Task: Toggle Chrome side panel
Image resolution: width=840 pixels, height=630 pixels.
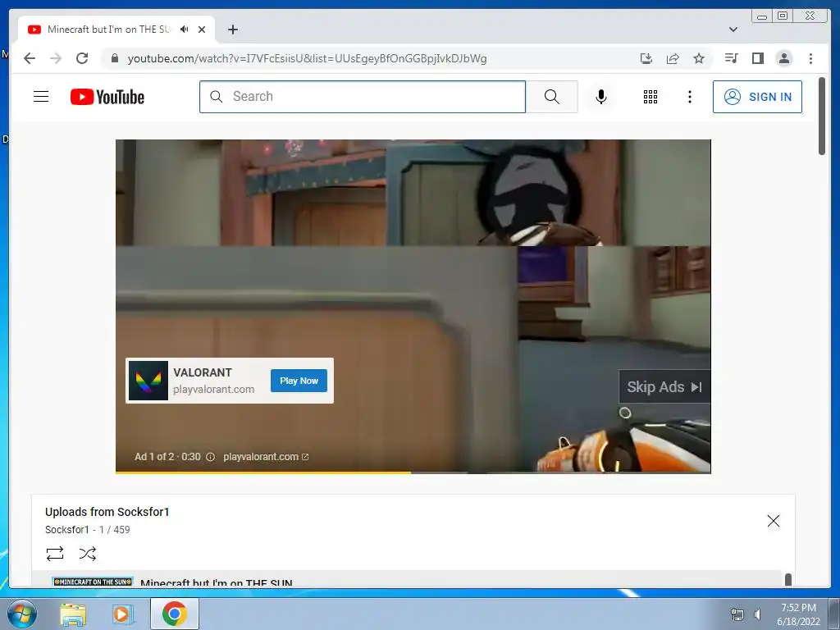Action: coord(757,58)
